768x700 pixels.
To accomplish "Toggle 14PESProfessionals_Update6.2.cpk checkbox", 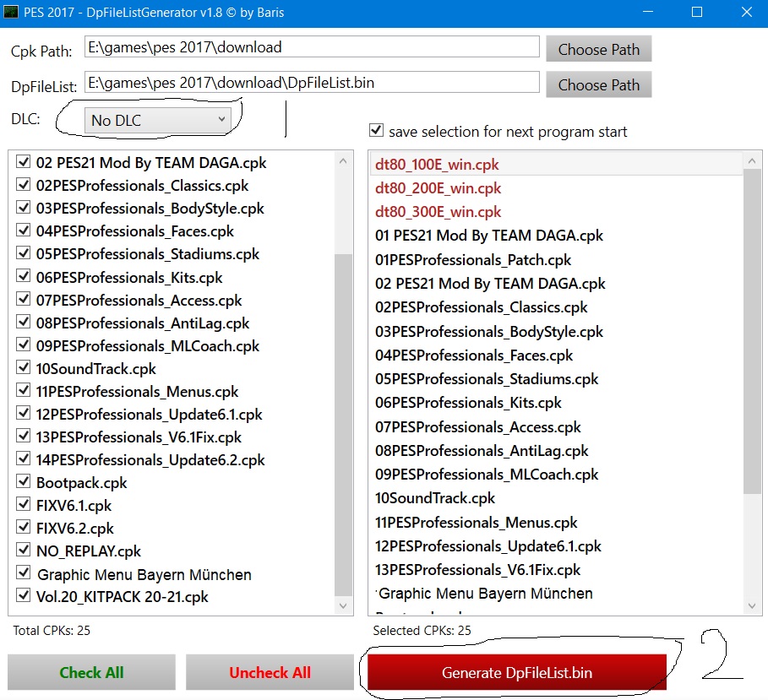I will click(23, 459).
